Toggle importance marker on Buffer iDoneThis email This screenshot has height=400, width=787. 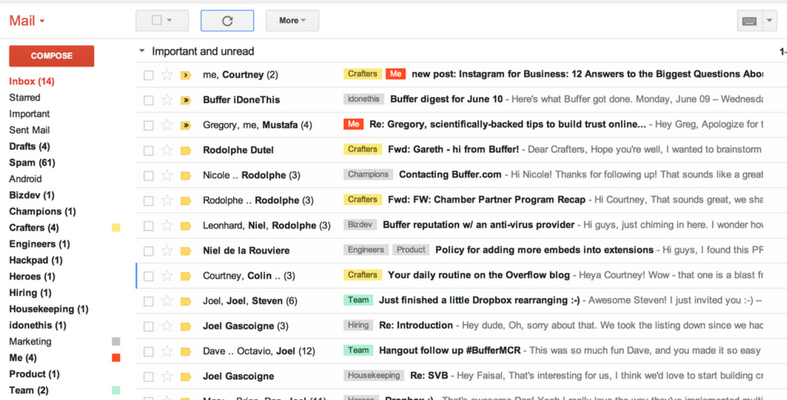[x=186, y=100]
